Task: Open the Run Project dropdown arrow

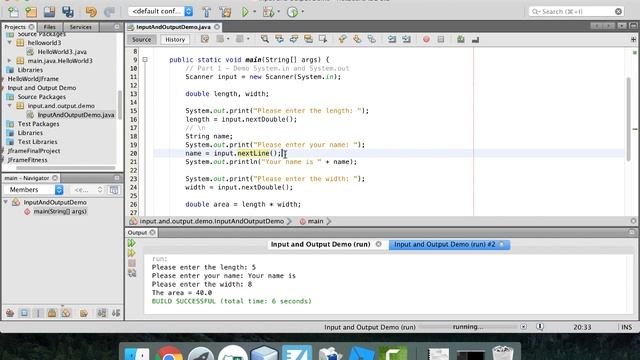Action: (255, 12)
